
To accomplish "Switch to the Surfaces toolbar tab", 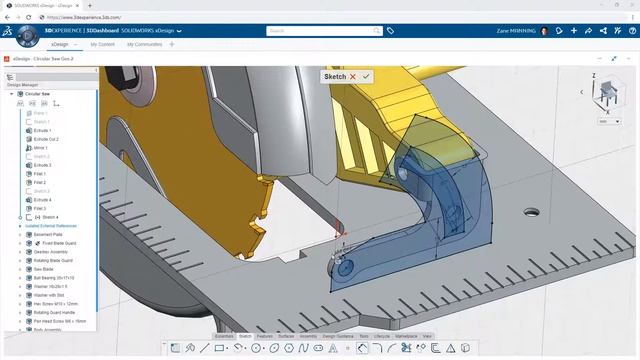I will (x=286, y=336).
